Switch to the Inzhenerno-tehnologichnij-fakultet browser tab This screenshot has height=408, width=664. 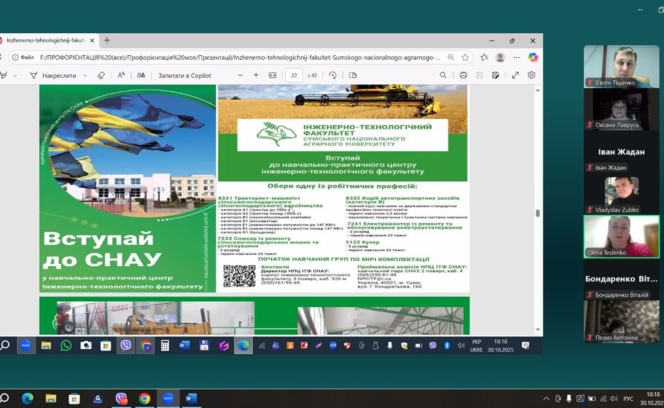click(x=47, y=41)
